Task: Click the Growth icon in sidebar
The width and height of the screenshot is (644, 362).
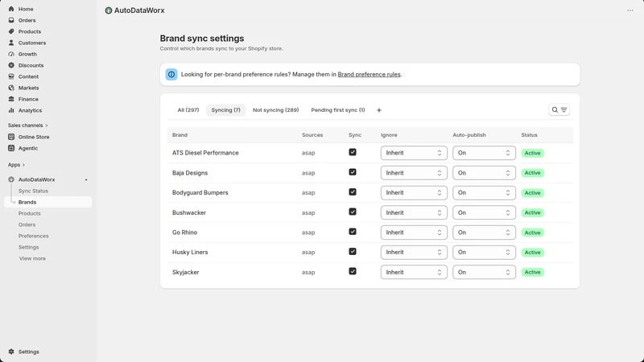Action: (11, 54)
